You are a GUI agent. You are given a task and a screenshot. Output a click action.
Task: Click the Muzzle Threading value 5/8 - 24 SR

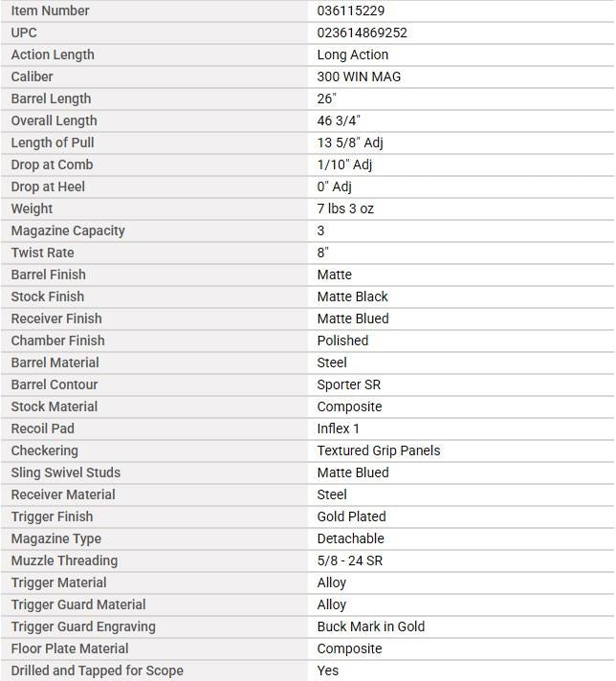pos(350,560)
